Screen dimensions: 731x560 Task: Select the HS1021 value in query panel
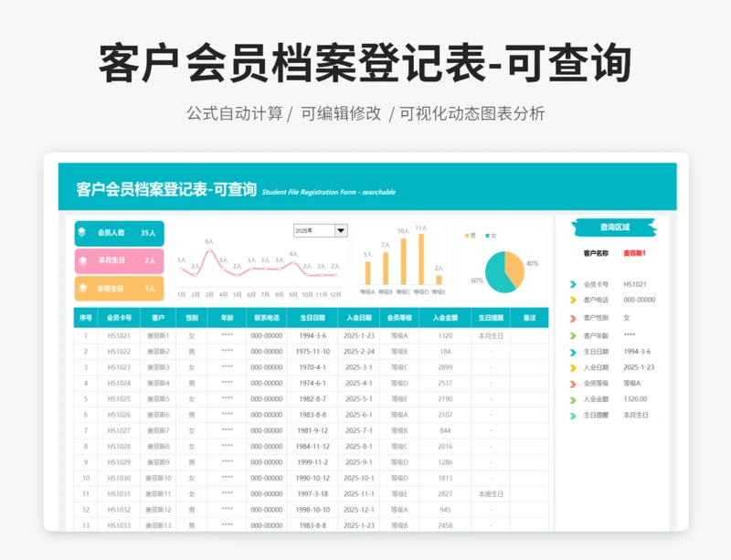[x=634, y=284]
